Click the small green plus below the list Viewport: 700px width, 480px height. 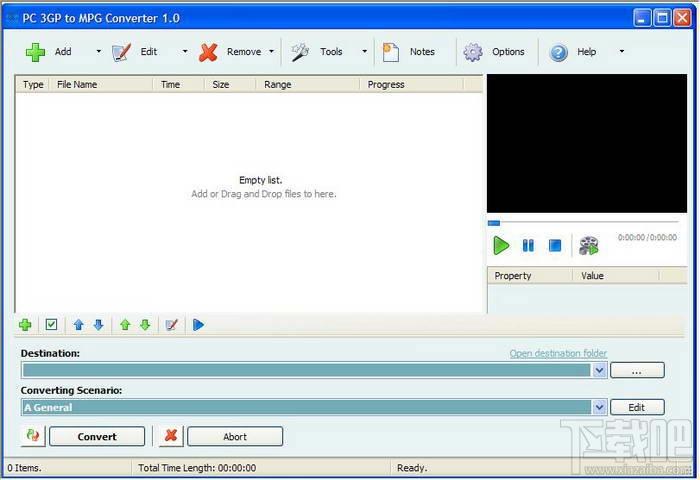tap(25, 325)
